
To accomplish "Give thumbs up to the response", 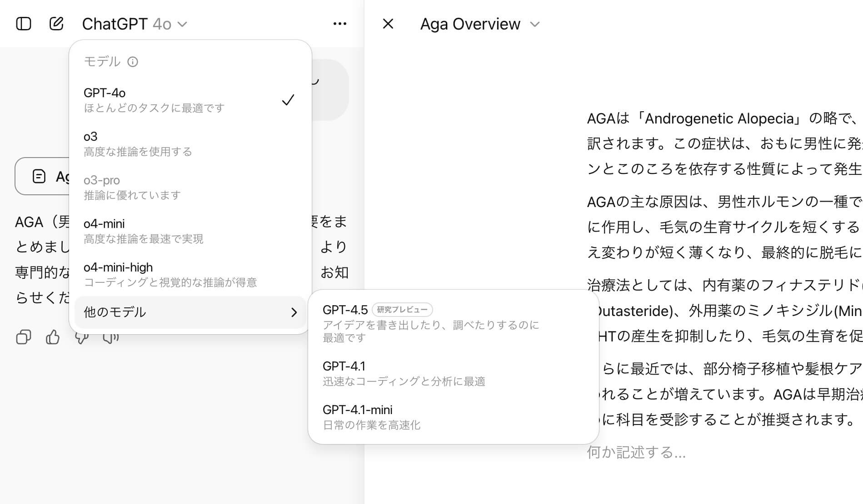I will tap(53, 337).
